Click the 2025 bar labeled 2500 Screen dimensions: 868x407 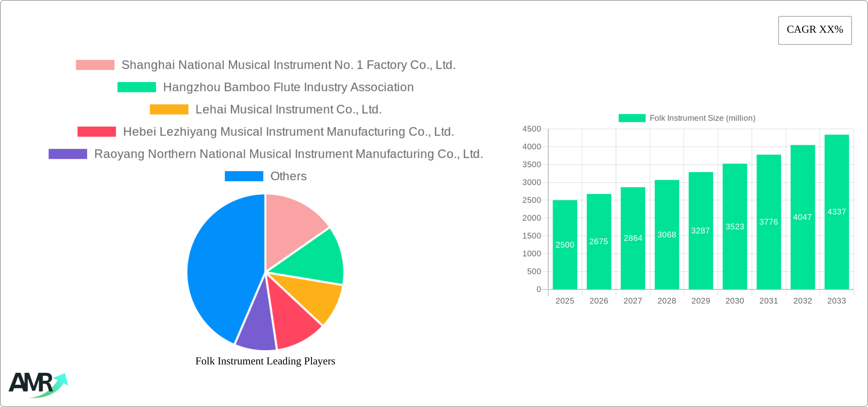pos(565,245)
